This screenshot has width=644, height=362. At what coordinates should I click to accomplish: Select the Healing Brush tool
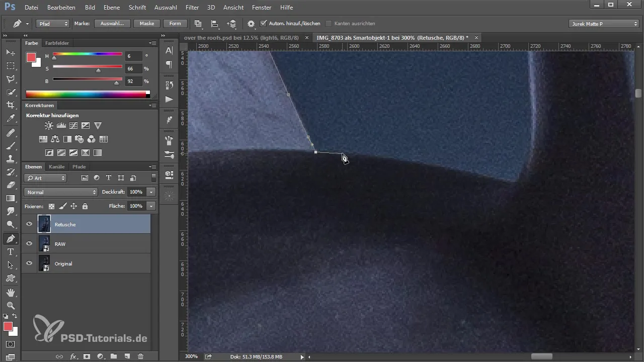[x=10, y=133]
